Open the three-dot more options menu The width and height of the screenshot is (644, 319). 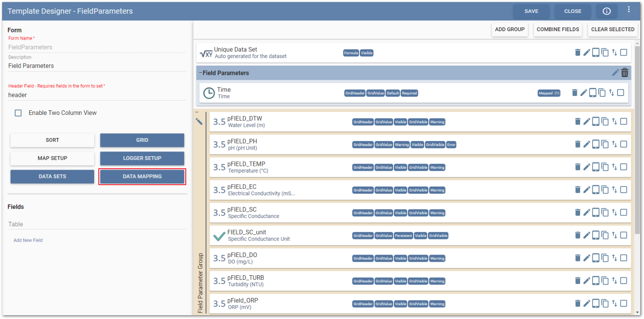tap(629, 9)
